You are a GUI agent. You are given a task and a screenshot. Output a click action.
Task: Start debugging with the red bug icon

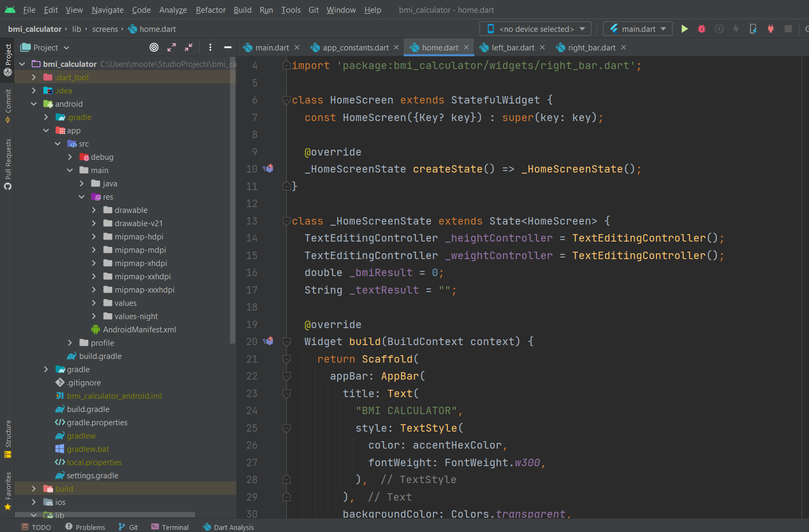tap(702, 29)
